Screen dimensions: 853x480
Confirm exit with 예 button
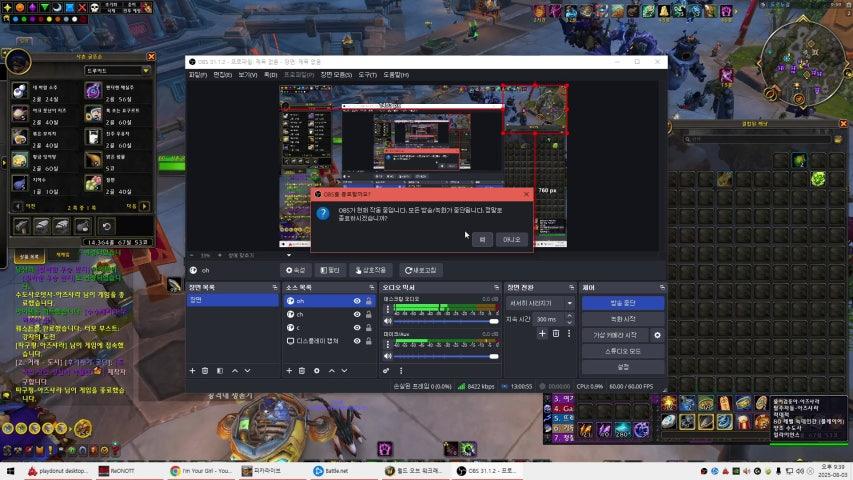pyautogui.click(x=482, y=239)
